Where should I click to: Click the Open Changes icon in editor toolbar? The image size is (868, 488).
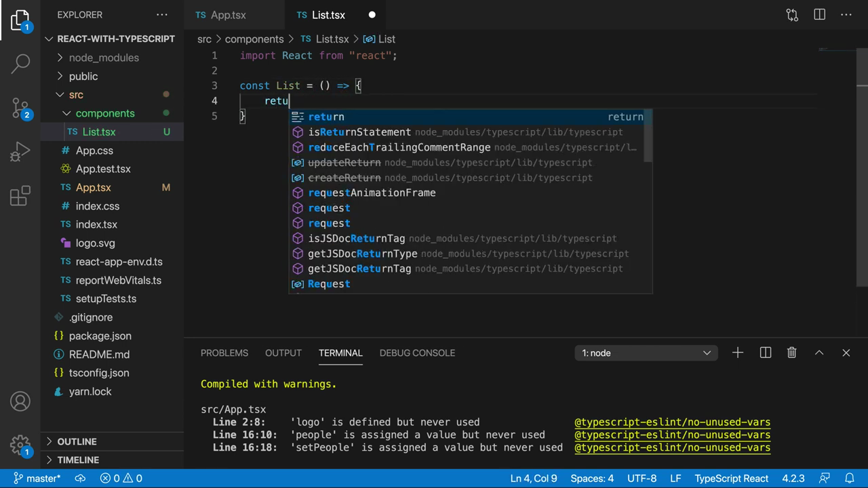tap(792, 15)
